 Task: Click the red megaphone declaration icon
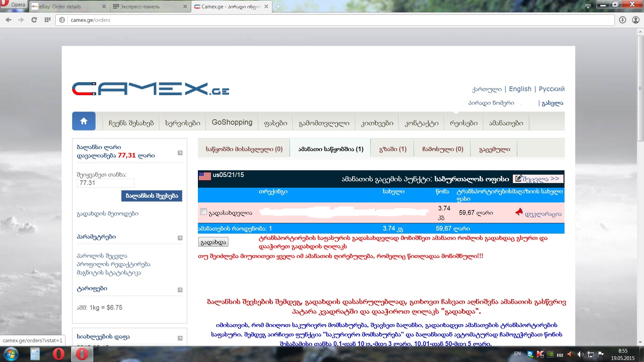coord(519,212)
